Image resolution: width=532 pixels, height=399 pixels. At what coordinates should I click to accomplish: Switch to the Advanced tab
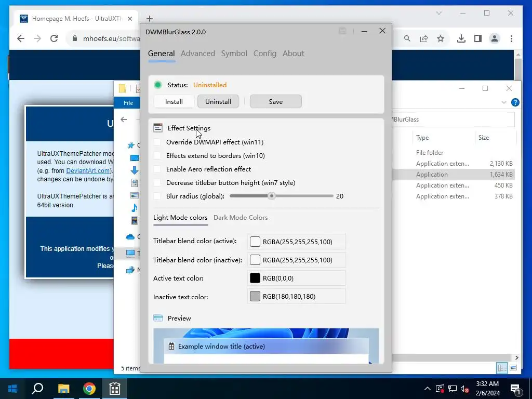point(198,54)
